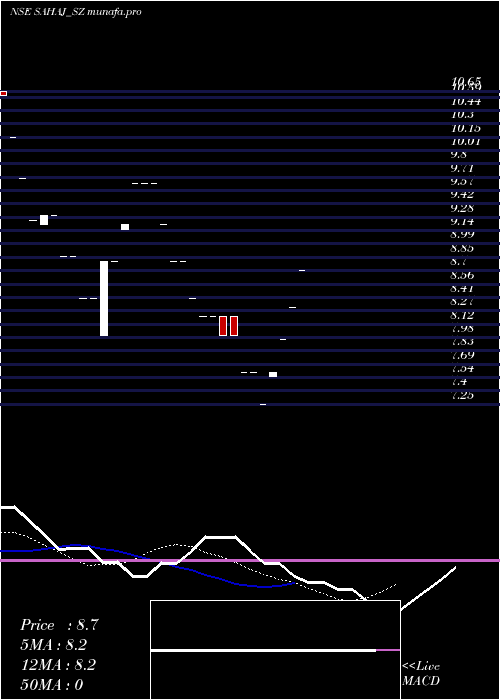Click the 8.85 price axis label
500x700 pixels.
point(462,248)
